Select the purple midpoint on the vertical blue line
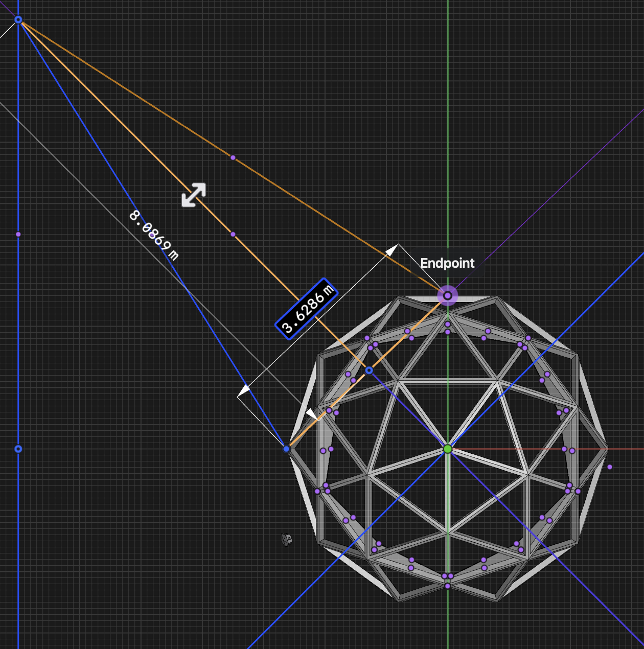644x649 pixels. tap(18, 235)
